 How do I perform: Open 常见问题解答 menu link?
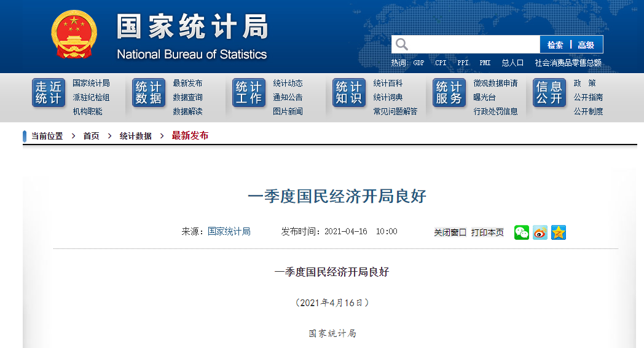(x=396, y=111)
